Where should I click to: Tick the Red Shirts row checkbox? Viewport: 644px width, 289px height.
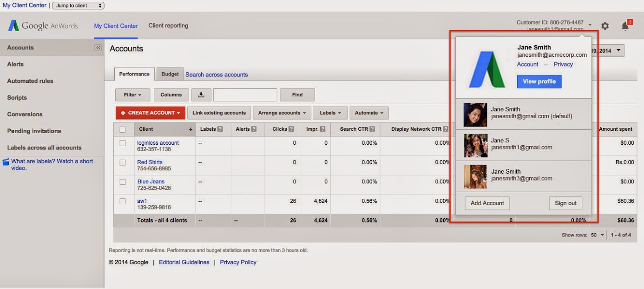pyautogui.click(x=123, y=163)
